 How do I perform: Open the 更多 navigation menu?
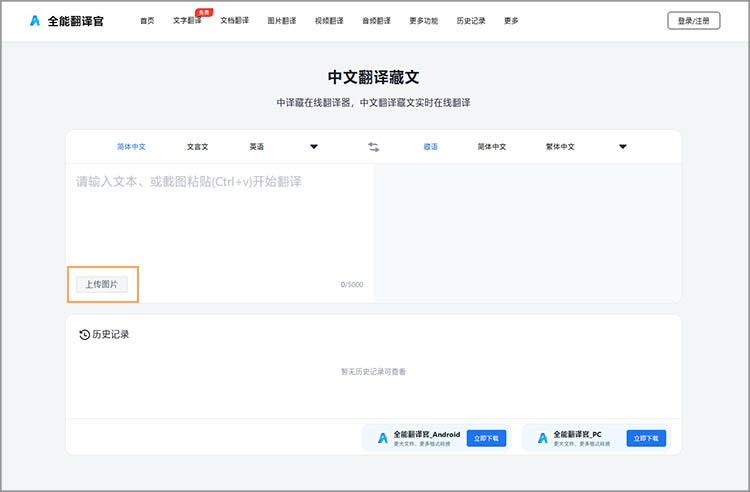pos(511,20)
